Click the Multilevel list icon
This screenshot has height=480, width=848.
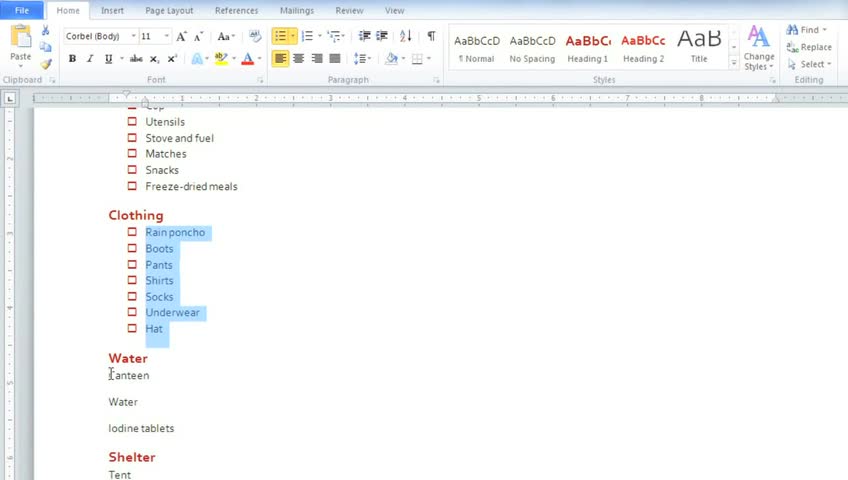[x=334, y=36]
